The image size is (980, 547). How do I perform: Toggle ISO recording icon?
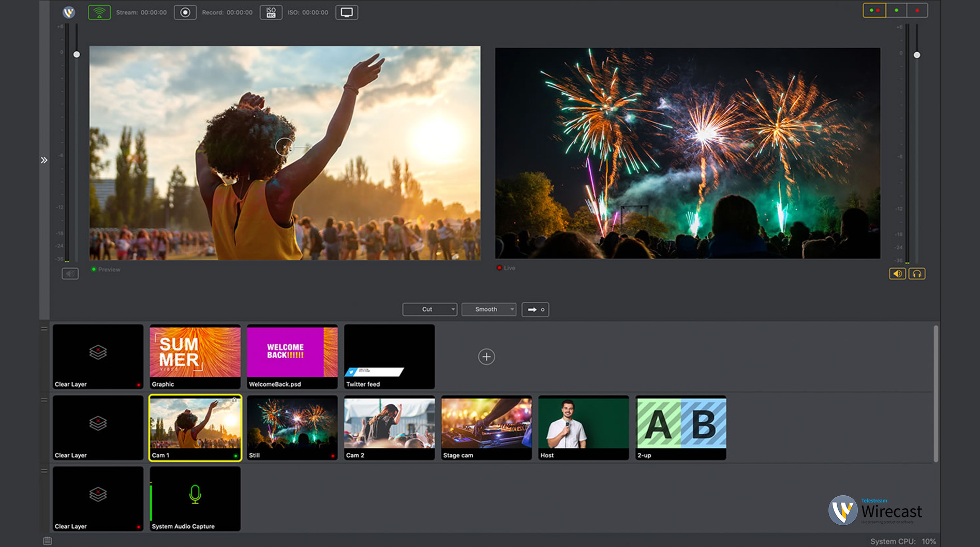tap(271, 12)
